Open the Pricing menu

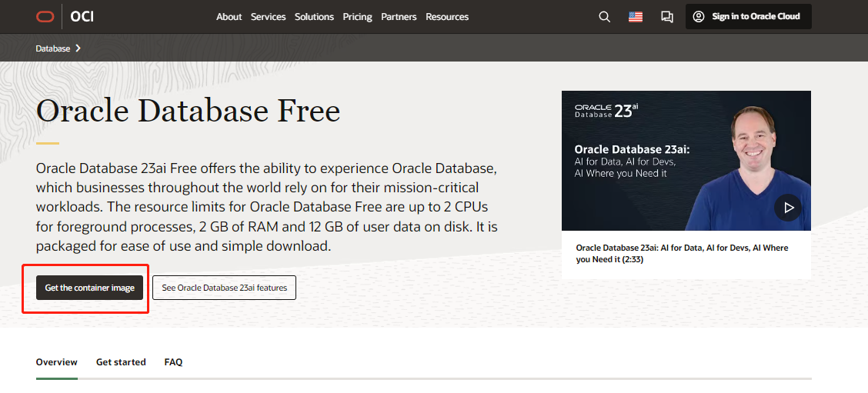[x=357, y=17]
